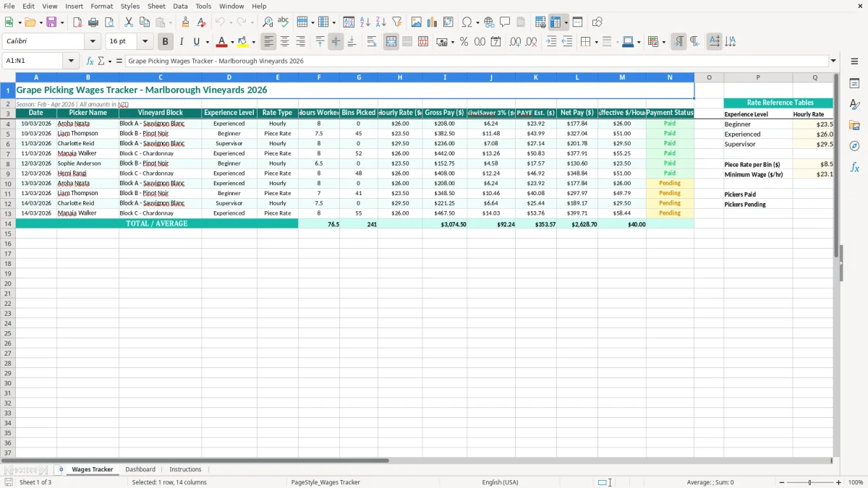Toggle wrap text

[x=372, y=42]
